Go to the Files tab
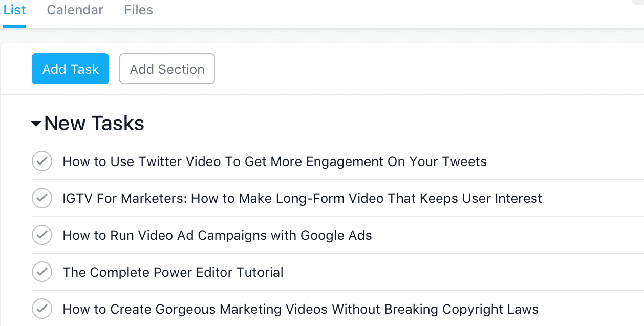The width and height of the screenshot is (644, 326). pos(138,10)
